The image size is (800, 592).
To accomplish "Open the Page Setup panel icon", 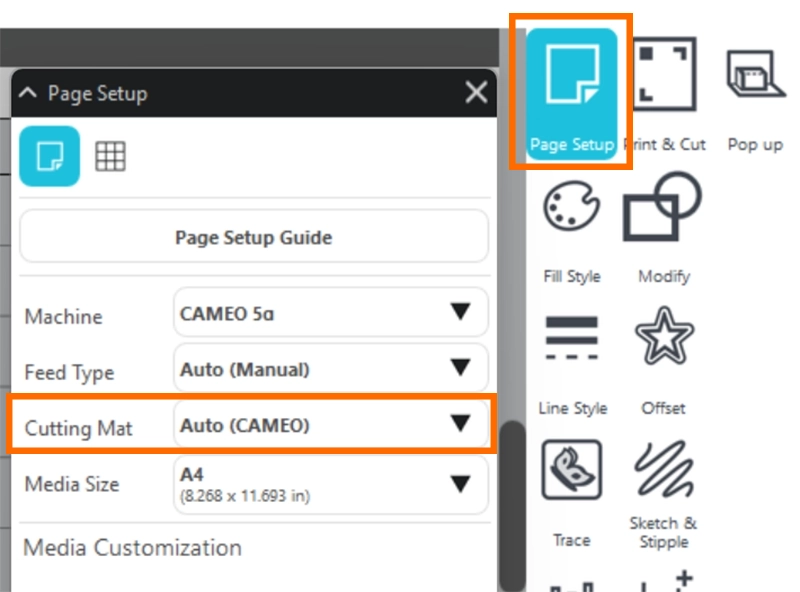I will click(x=571, y=82).
